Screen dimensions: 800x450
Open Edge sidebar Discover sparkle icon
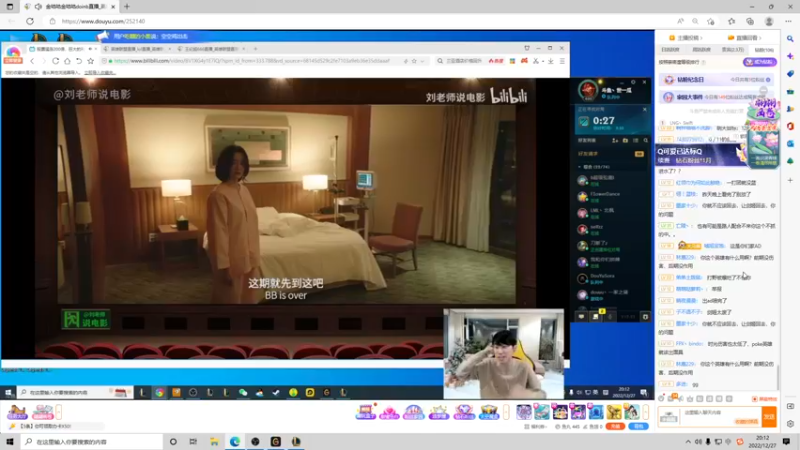tap(790, 56)
